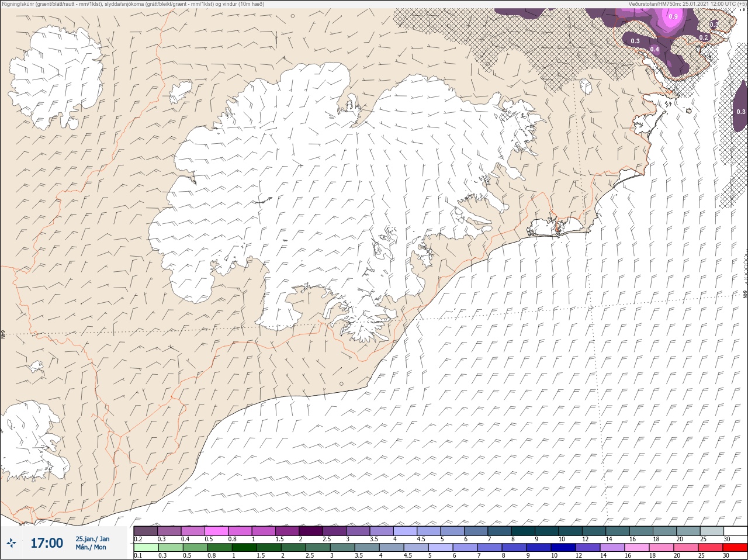The width and height of the screenshot is (748, 560).
Task: Click the 0.9 precipitation value on the map
Action: [673, 17]
